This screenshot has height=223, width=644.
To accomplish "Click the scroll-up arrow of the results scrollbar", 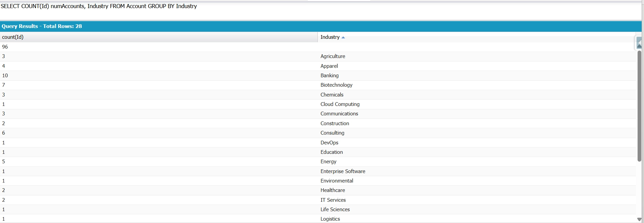I will point(639,46).
